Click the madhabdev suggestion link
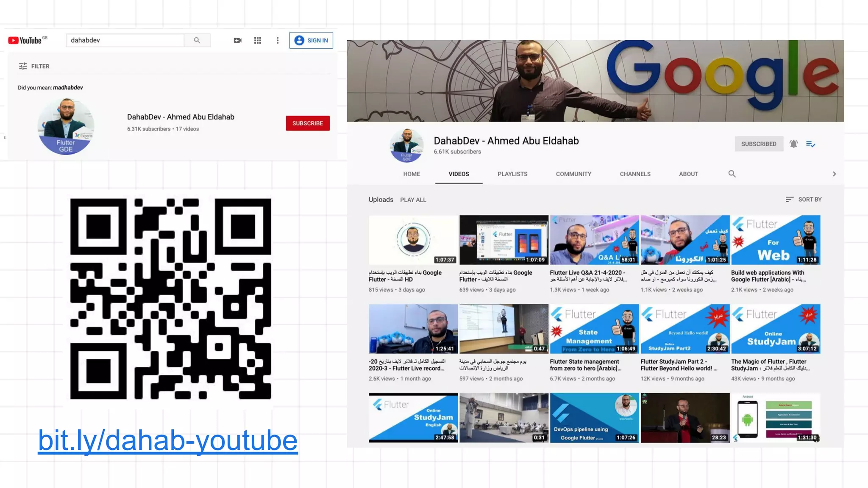The width and height of the screenshot is (868, 488). pyautogui.click(x=68, y=88)
